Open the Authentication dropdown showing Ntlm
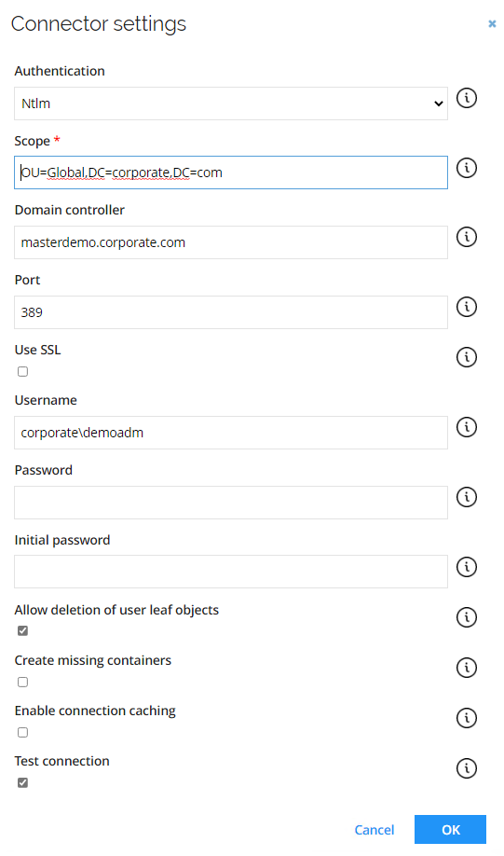 (x=231, y=104)
